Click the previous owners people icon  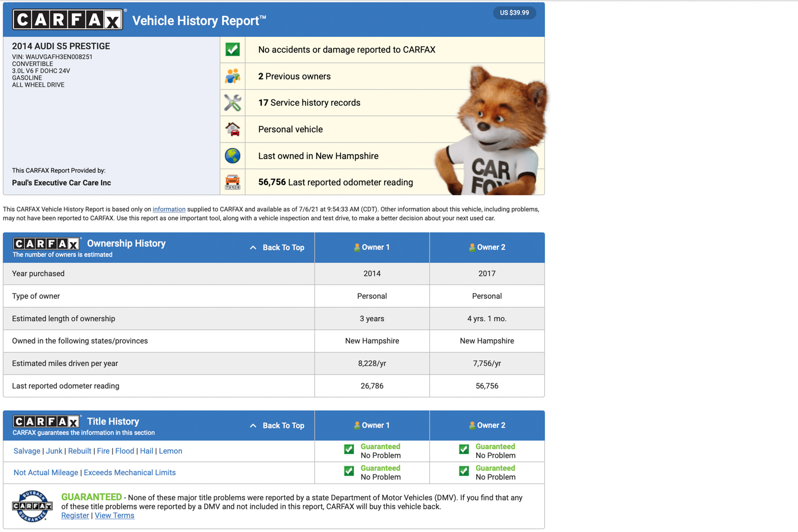pos(232,76)
